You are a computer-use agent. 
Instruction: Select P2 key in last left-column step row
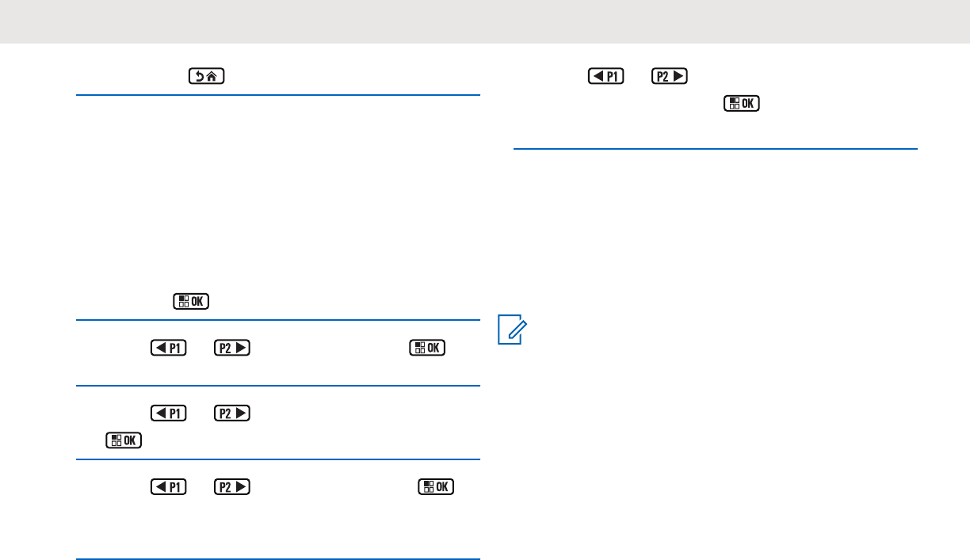click(x=231, y=486)
